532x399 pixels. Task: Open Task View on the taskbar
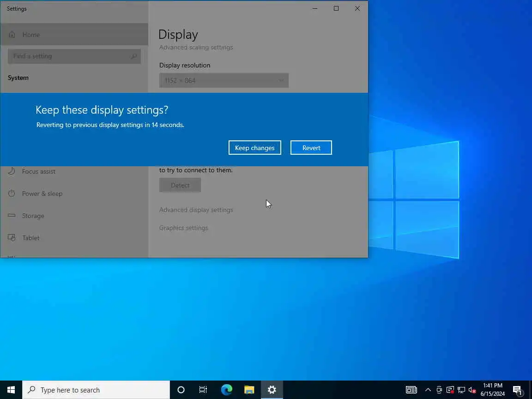pyautogui.click(x=203, y=390)
